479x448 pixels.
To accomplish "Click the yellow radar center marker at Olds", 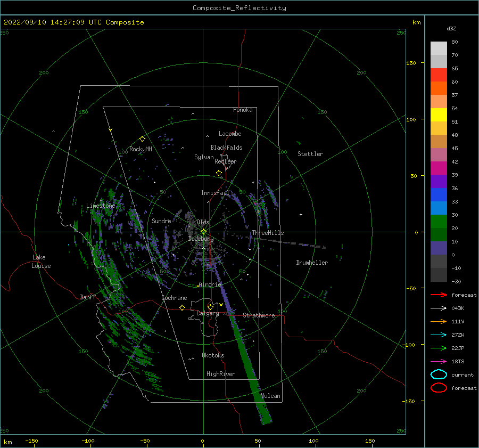I will [x=203, y=232].
